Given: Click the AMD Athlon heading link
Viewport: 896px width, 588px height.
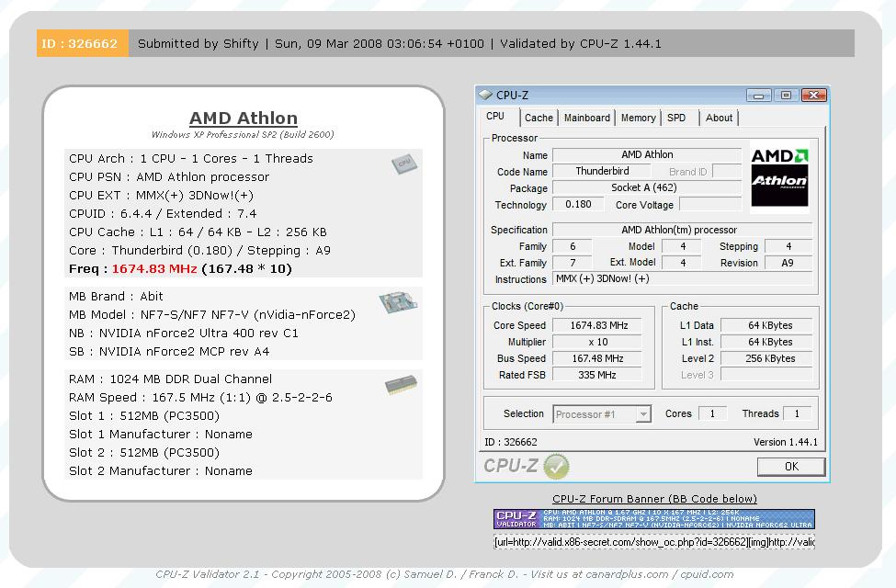Looking at the screenshot, I should pos(244,119).
